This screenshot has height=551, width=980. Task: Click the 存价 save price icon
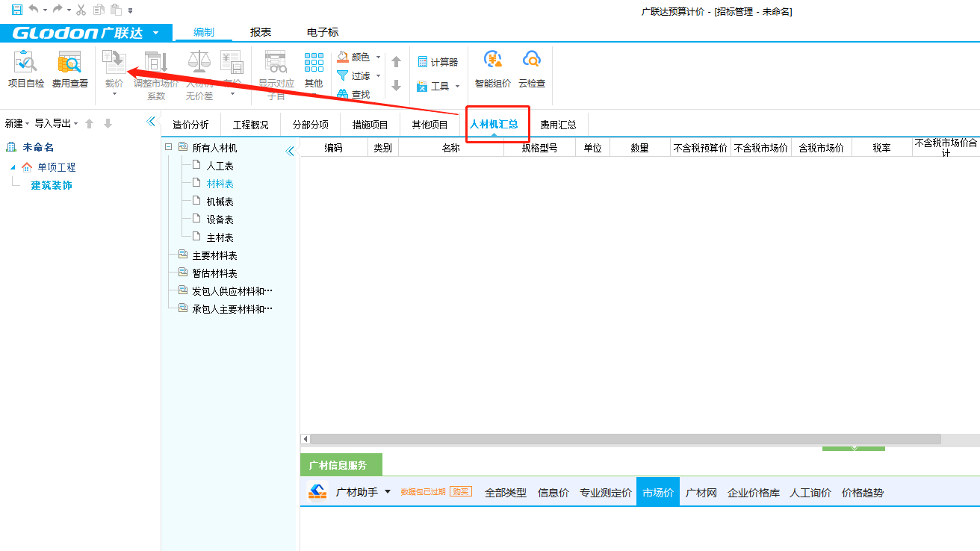pyautogui.click(x=232, y=63)
